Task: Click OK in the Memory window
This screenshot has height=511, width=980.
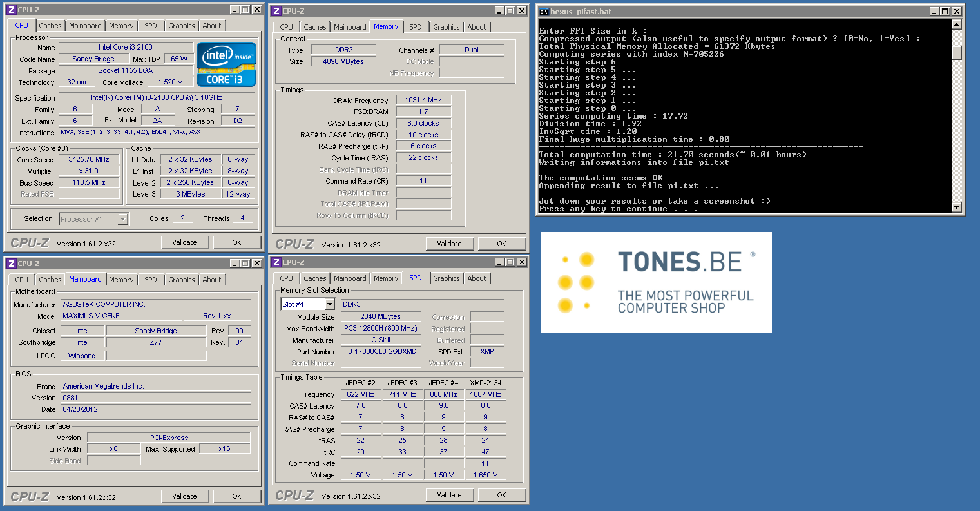Action: coord(501,244)
